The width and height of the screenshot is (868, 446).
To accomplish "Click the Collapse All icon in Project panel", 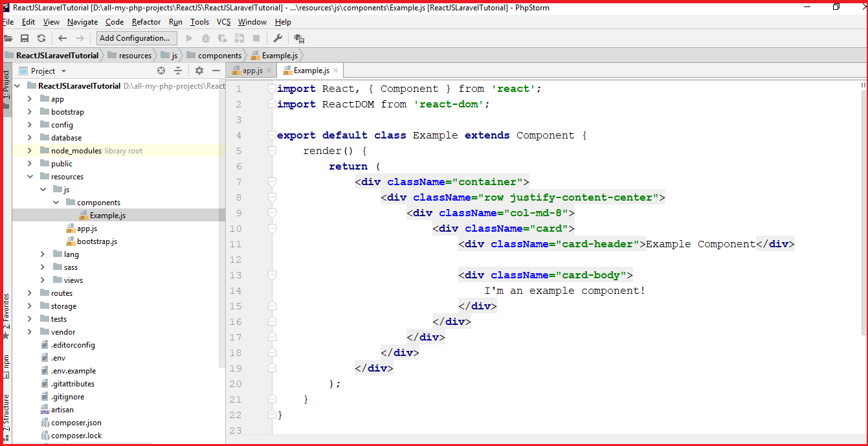I will 179,71.
